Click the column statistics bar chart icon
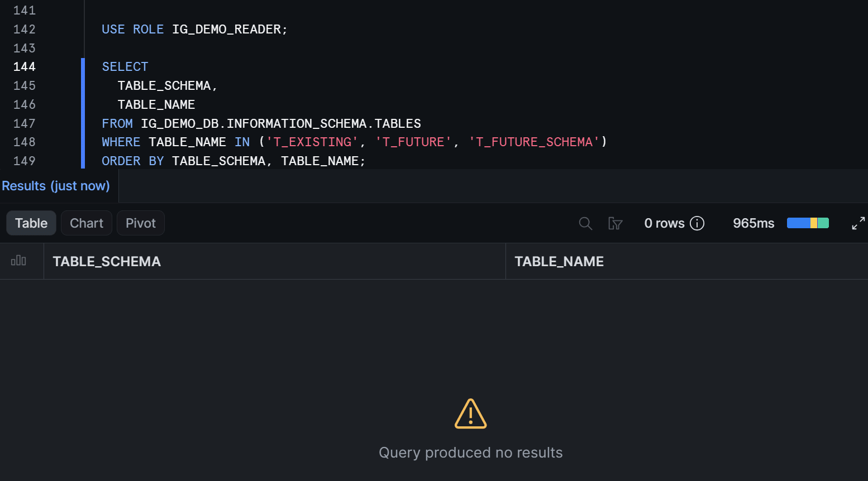The image size is (868, 481). (x=18, y=261)
